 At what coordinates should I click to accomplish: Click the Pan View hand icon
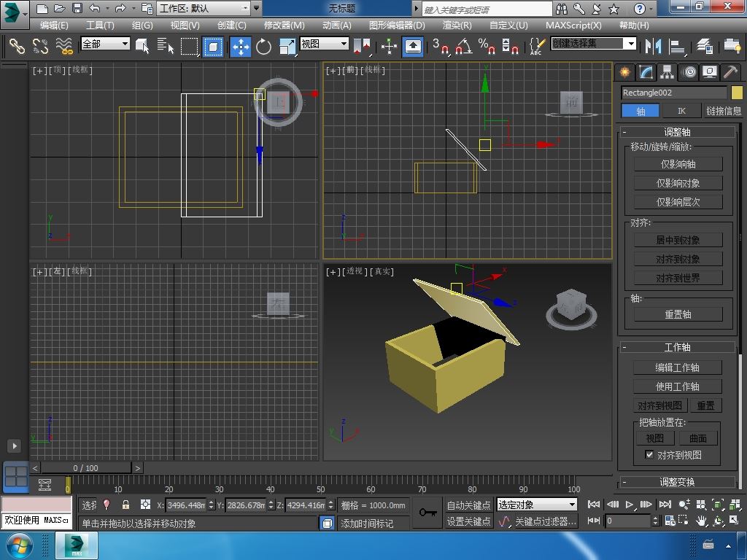click(x=701, y=521)
